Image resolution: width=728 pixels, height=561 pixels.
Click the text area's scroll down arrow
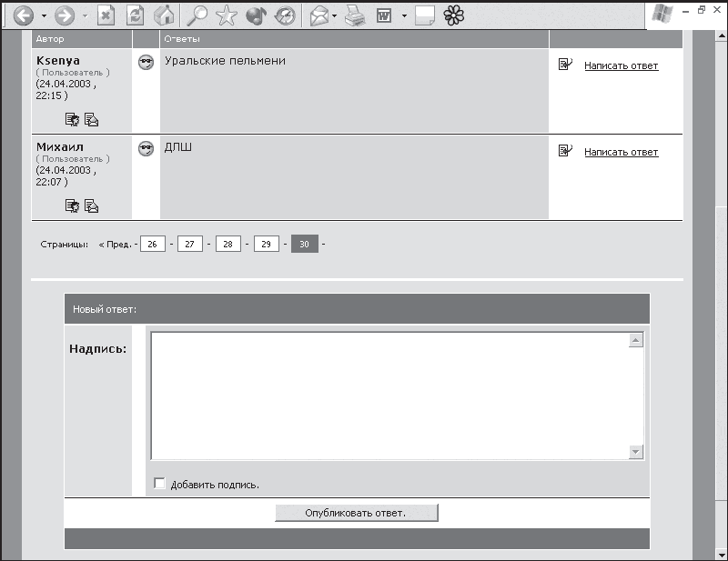pos(635,452)
